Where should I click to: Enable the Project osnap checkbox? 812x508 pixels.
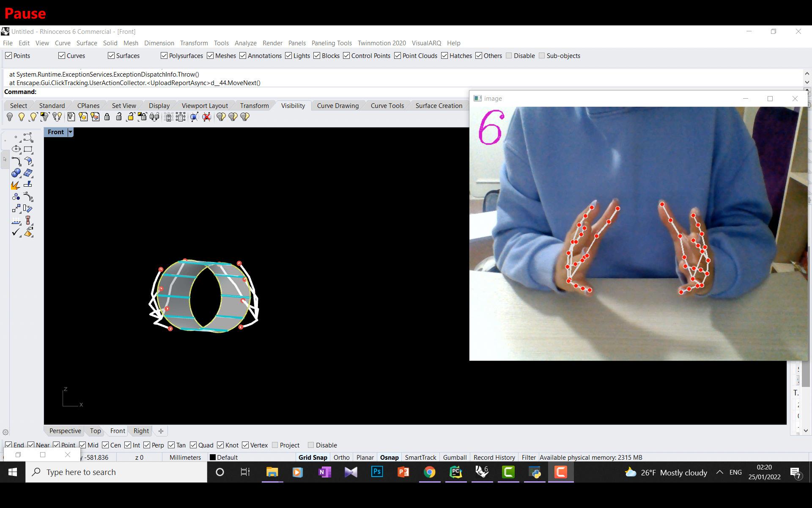[x=275, y=445]
